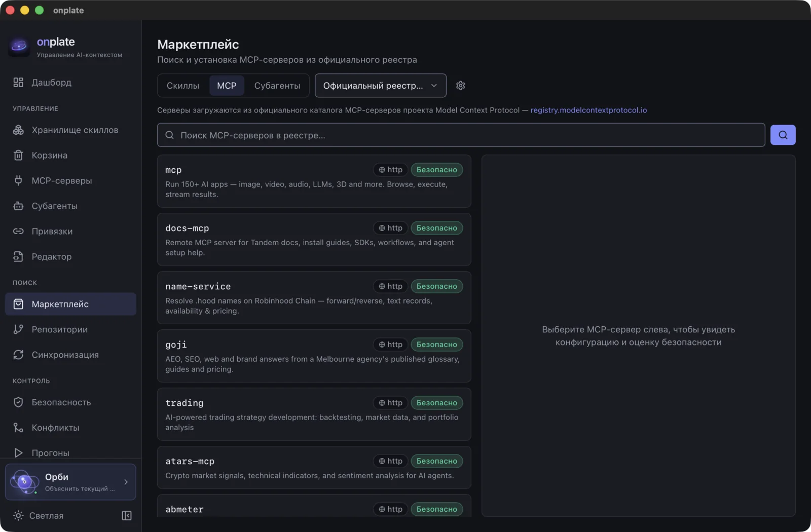Select the abmeter server card
The height and width of the screenshot is (532, 811).
point(314,506)
